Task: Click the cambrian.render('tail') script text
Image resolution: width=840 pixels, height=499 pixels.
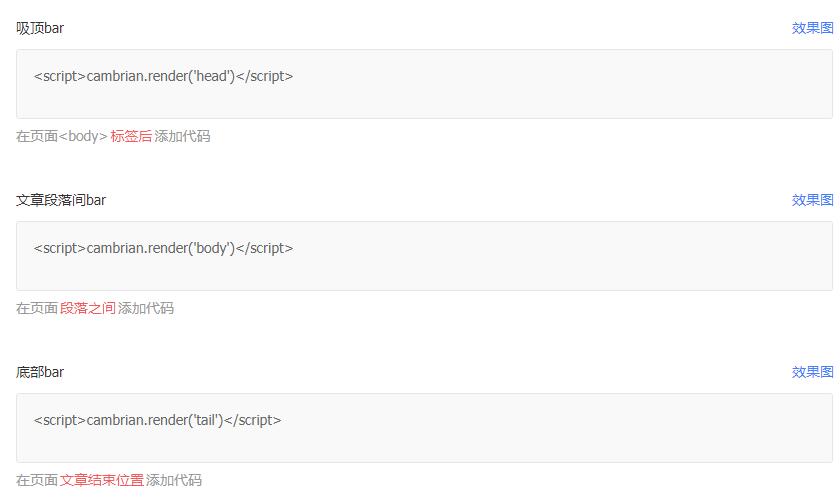Action: [x=157, y=420]
